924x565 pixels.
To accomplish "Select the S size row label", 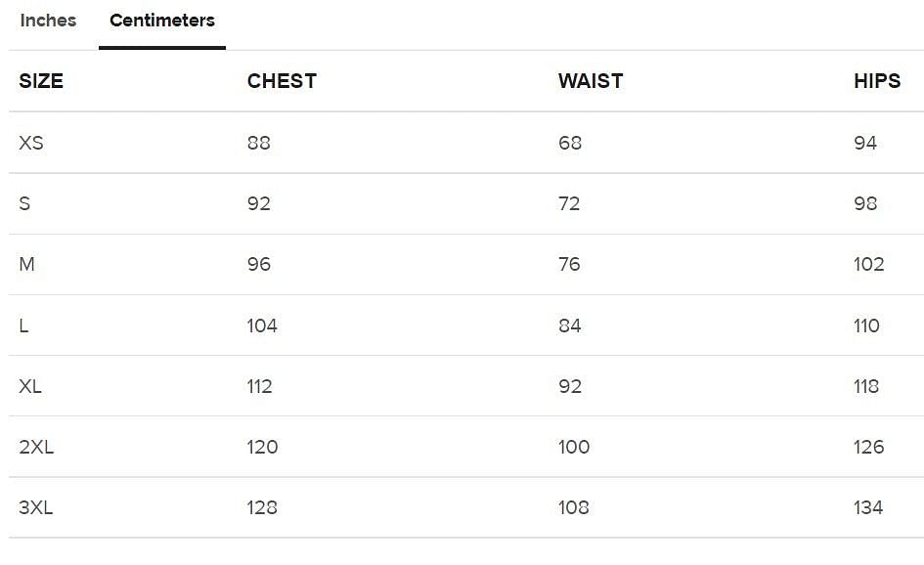I will pyautogui.click(x=25, y=203).
